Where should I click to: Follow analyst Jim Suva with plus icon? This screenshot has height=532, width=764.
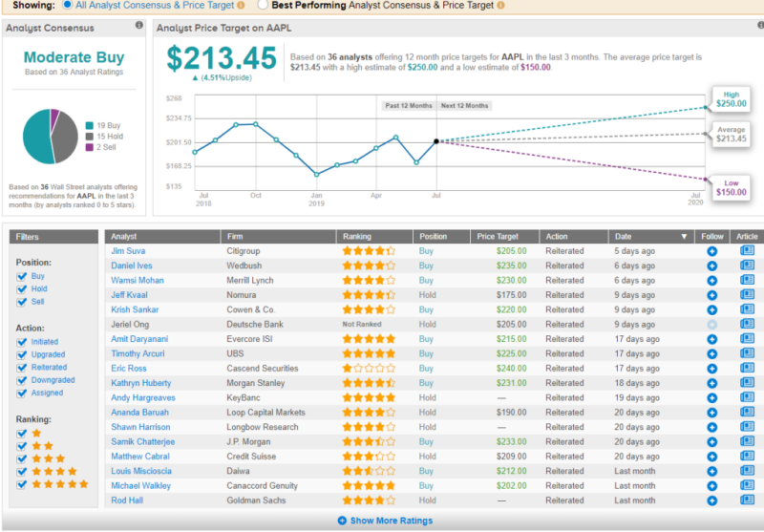711,251
